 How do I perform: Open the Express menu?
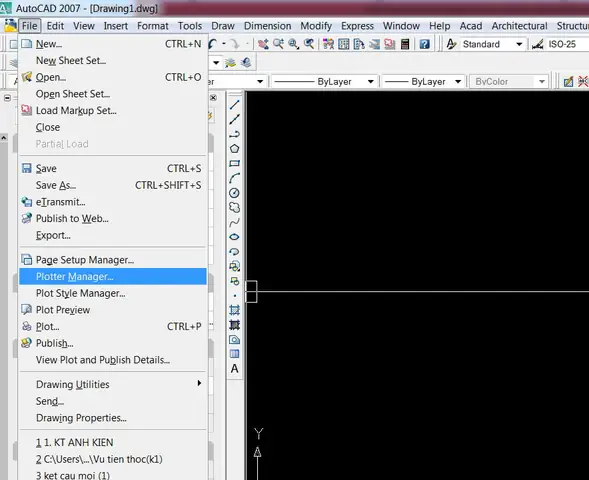click(x=357, y=26)
